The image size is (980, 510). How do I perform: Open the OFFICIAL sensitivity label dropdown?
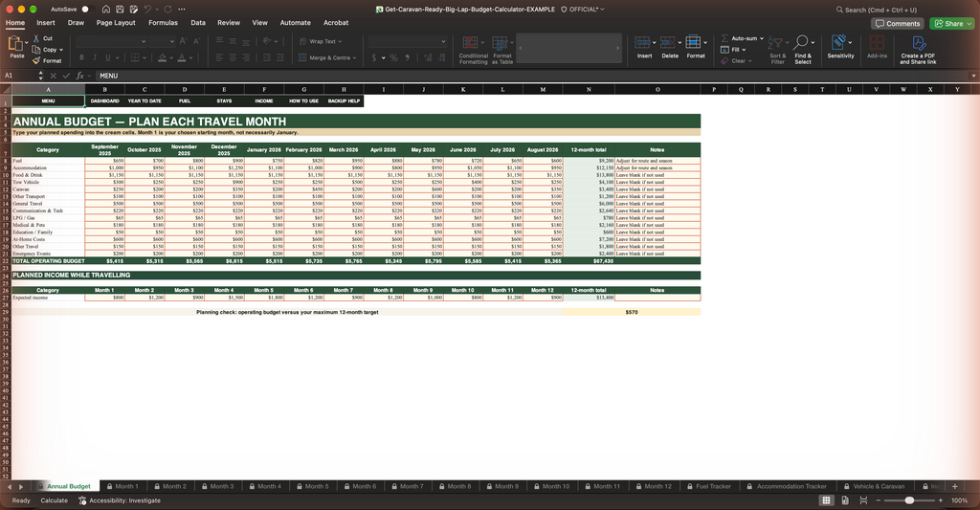click(583, 10)
